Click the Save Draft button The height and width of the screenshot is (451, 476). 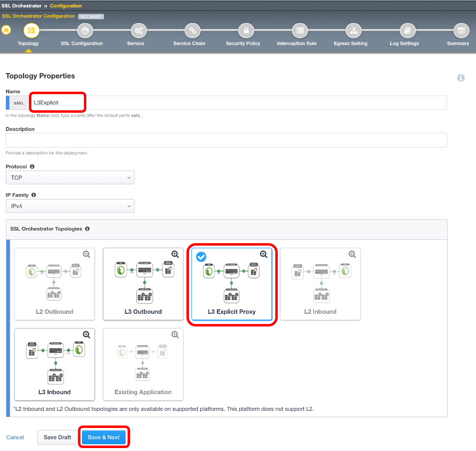point(57,437)
